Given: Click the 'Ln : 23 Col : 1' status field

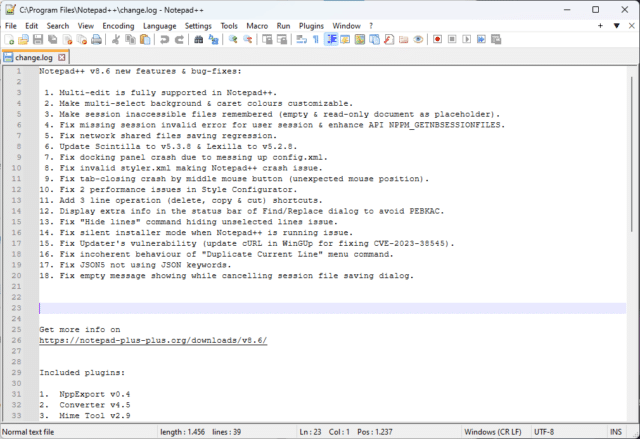Looking at the screenshot, I should 324,432.
